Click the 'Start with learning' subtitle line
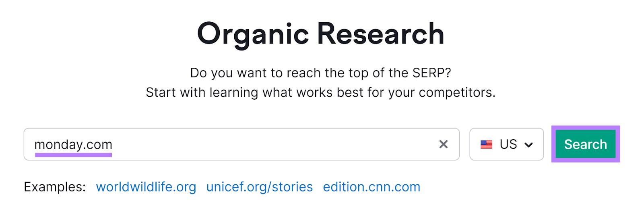644x217 pixels. [x=320, y=93]
